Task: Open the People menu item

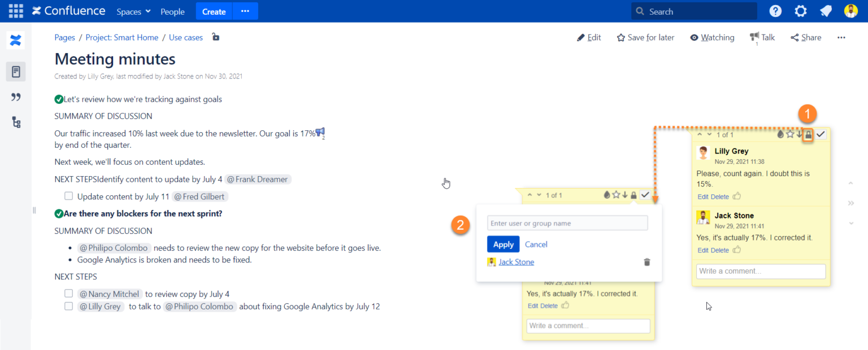Action: [x=172, y=11]
